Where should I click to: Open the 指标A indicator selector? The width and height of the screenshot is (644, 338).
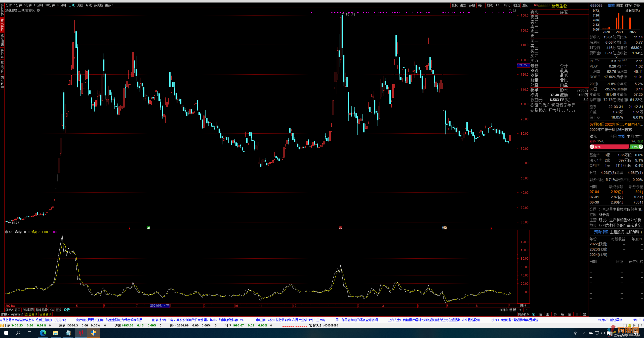tap(9, 310)
